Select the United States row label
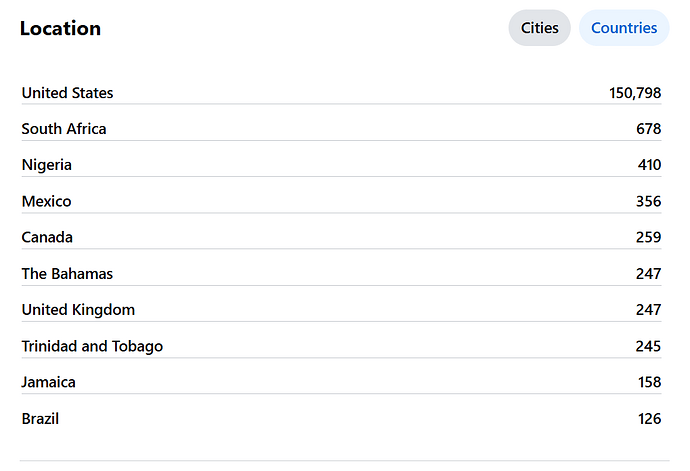690x471 pixels. (x=67, y=93)
